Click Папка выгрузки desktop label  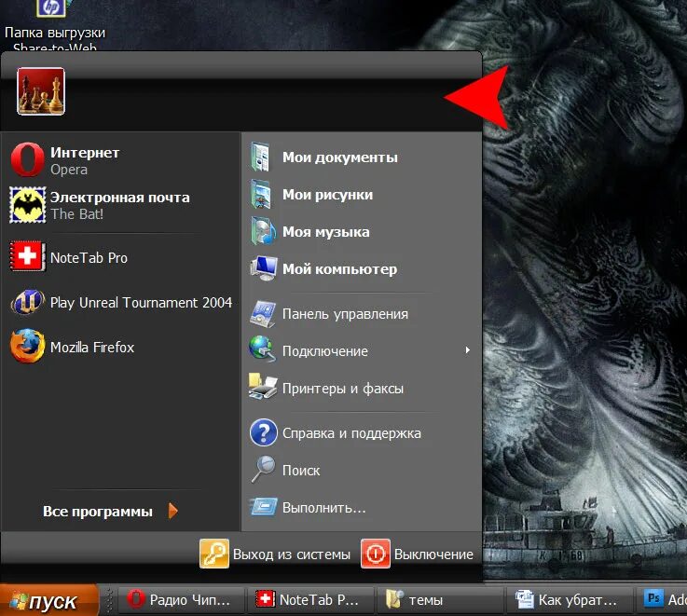[x=55, y=33]
